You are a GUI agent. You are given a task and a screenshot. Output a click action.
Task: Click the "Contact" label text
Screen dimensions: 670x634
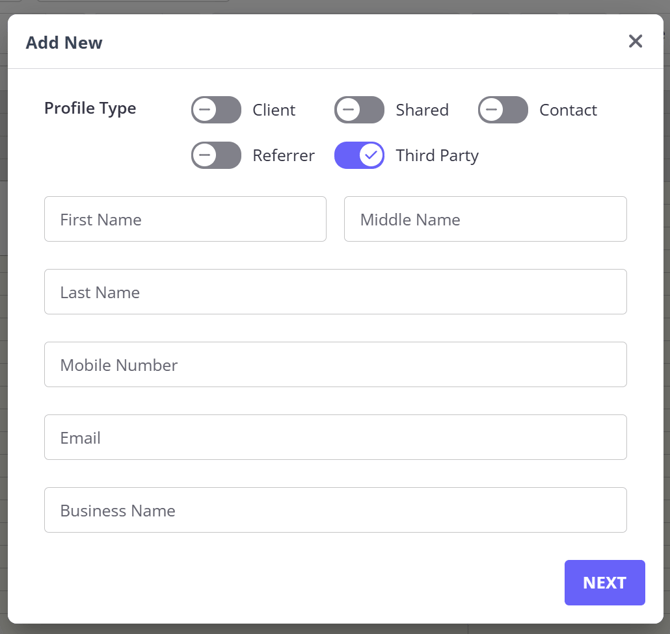(568, 110)
